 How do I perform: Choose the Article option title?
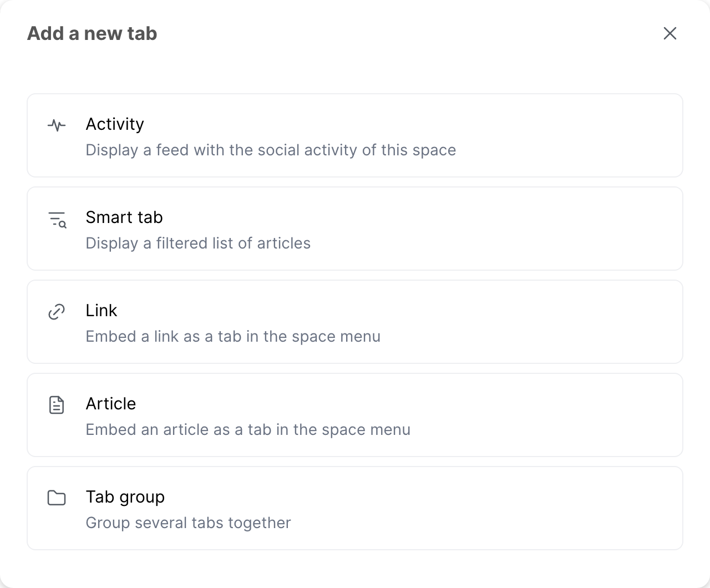(x=111, y=404)
